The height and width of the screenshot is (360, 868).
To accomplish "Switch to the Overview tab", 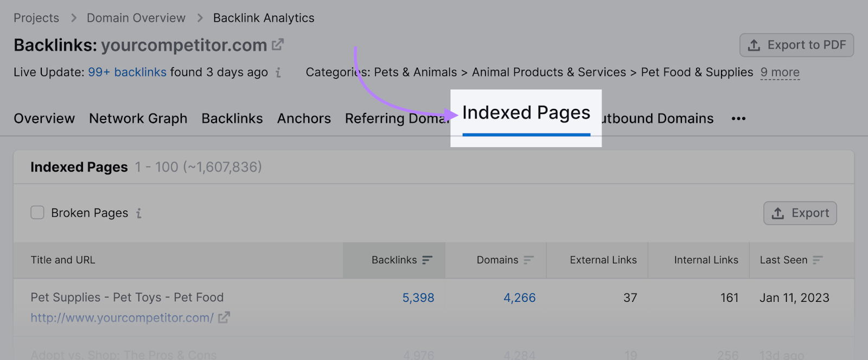I will (44, 118).
